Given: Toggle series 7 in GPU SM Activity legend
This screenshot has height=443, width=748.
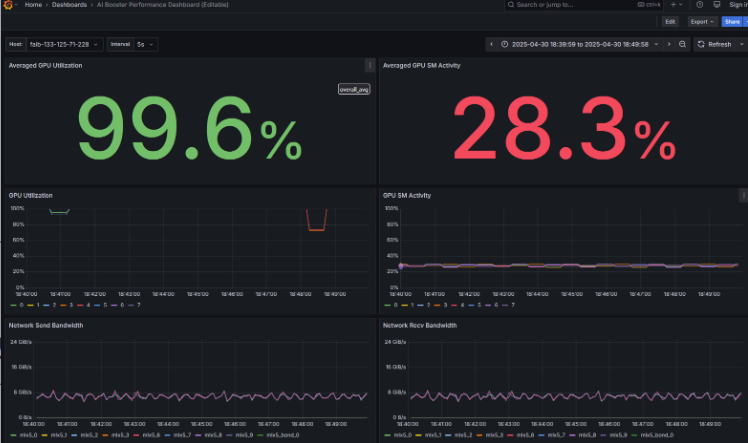Looking at the screenshot, I should pos(509,305).
